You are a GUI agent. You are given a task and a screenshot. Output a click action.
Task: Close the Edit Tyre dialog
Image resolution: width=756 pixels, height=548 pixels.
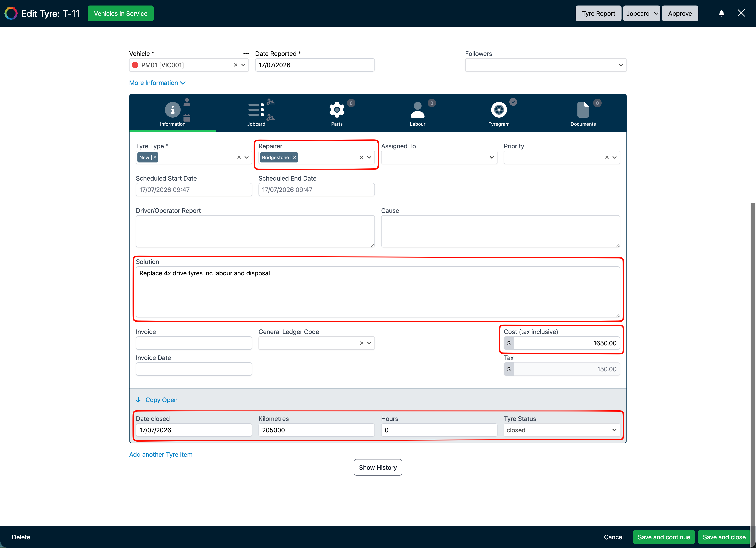pos(741,13)
